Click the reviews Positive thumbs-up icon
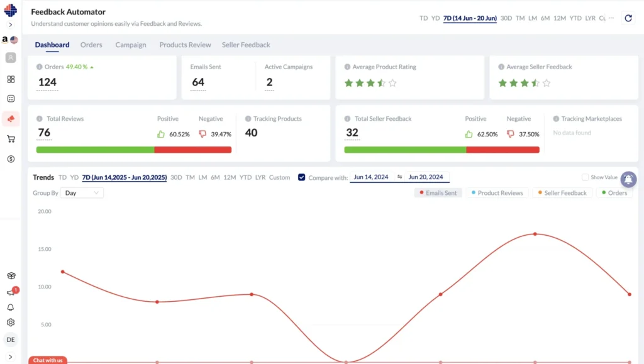 click(x=160, y=134)
